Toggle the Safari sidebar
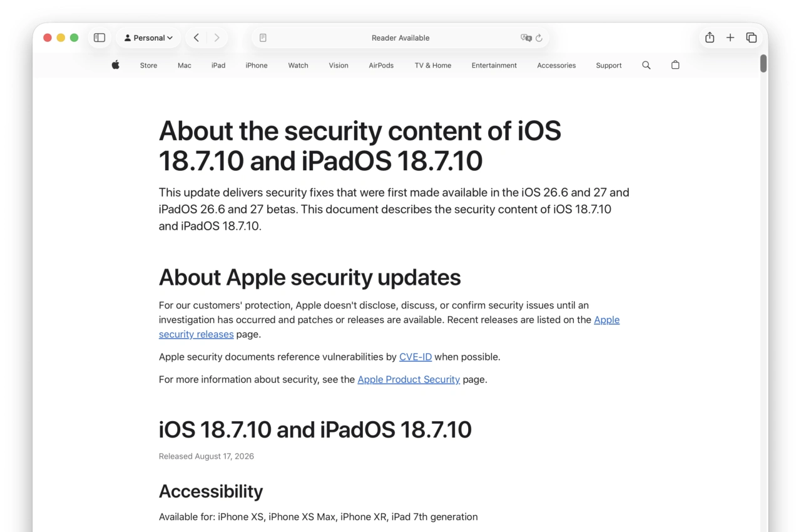The width and height of the screenshot is (801, 532). [99, 38]
